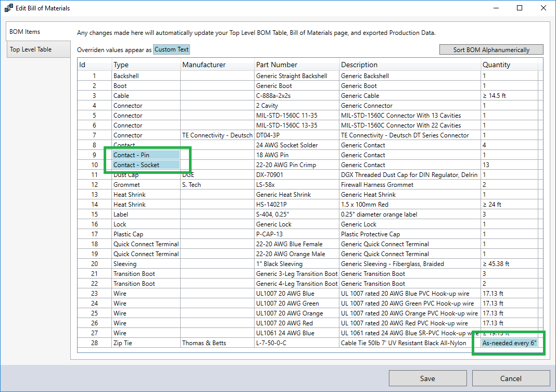Select the Contact - Socket type cell
The height and width of the screenshot is (392, 556).
click(146, 165)
